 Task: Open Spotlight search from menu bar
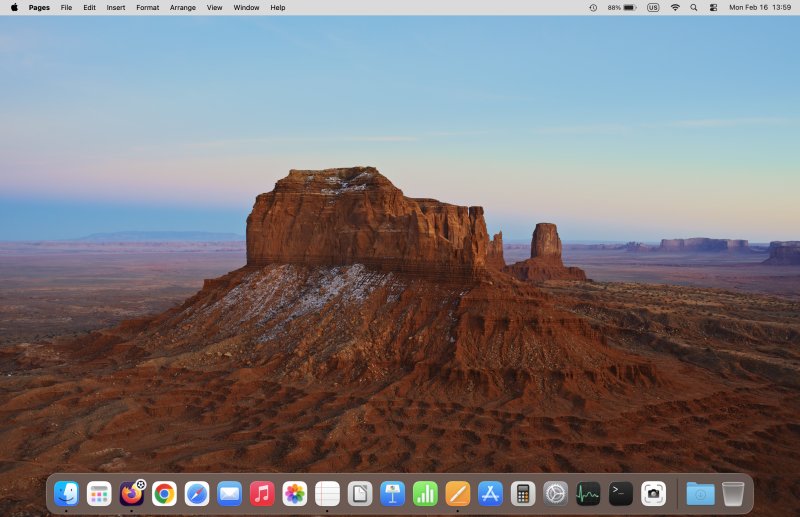point(694,7)
